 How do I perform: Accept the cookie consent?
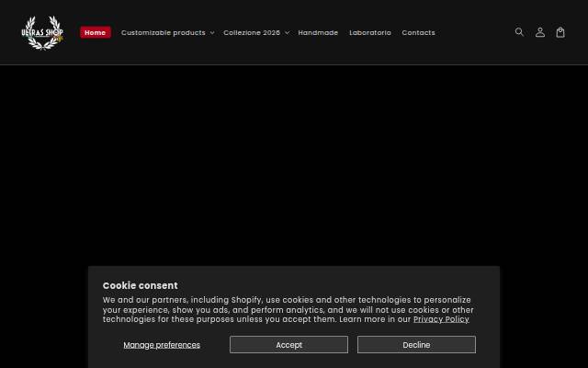288,345
